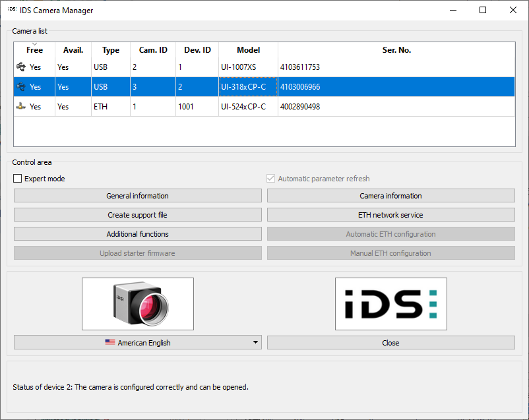Click Dev. ID cell of UI-1007XS row
The width and height of the screenshot is (529, 420).
click(197, 67)
